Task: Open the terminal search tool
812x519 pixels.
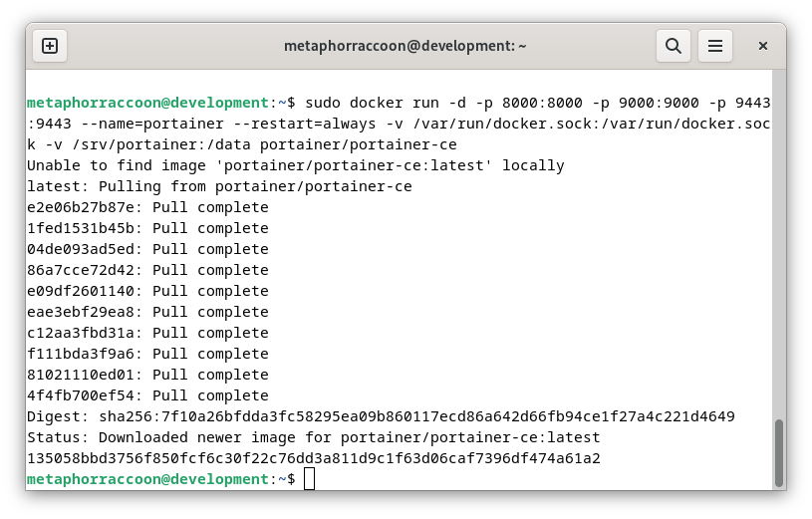Action: point(673,46)
